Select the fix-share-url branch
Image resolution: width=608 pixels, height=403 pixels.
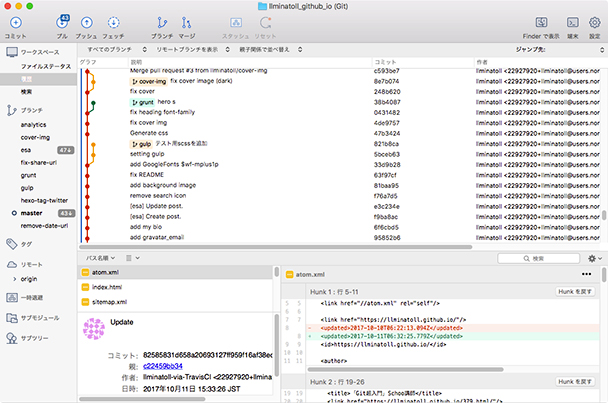click(38, 163)
